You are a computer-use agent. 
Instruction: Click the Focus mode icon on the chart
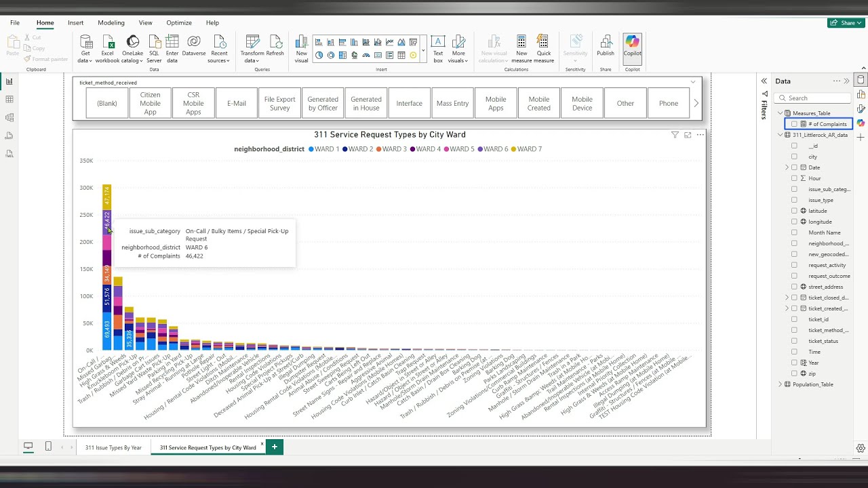click(688, 135)
